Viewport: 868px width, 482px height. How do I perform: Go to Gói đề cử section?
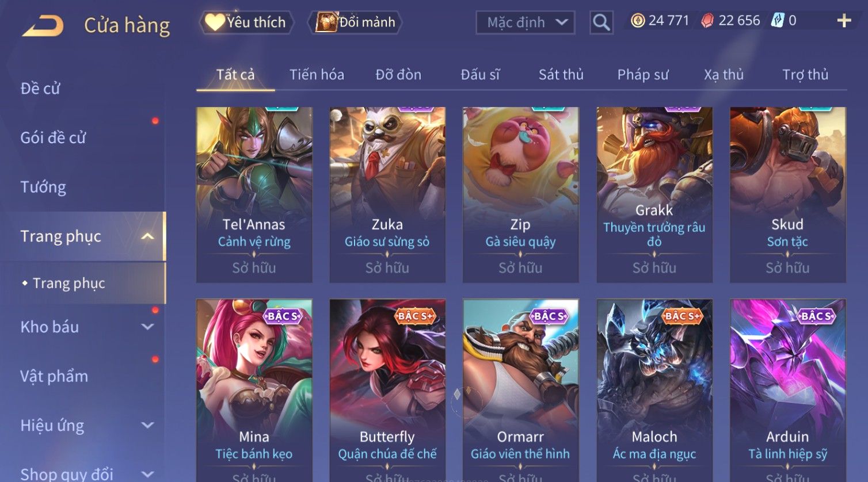tap(53, 137)
